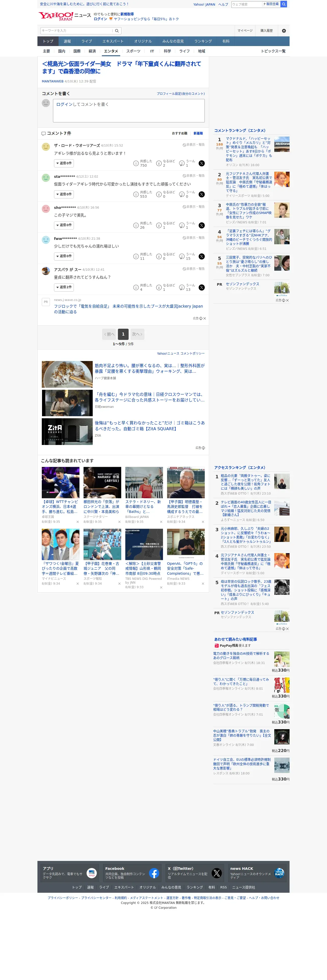Hide or report sho******** comment via 非表示・報告
Image resolution: width=327 pixels, height=980 pixels.
pyautogui.click(x=193, y=207)
